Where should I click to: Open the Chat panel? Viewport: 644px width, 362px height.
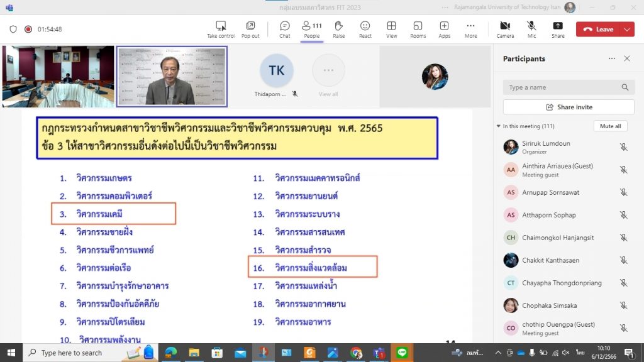pos(285,29)
